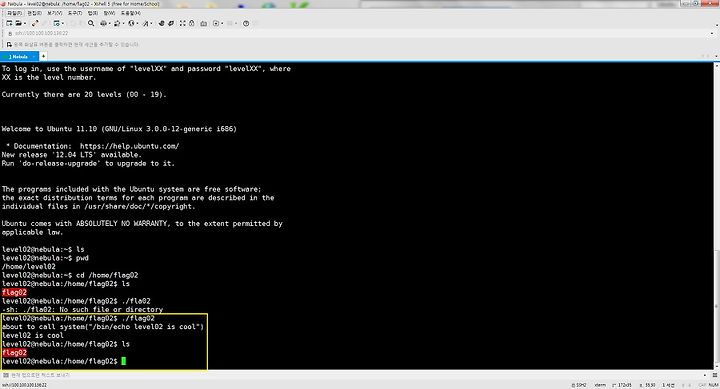Open the Help question mark icon
The height and width of the screenshot is (389, 720).
pyautogui.click(x=246, y=23)
